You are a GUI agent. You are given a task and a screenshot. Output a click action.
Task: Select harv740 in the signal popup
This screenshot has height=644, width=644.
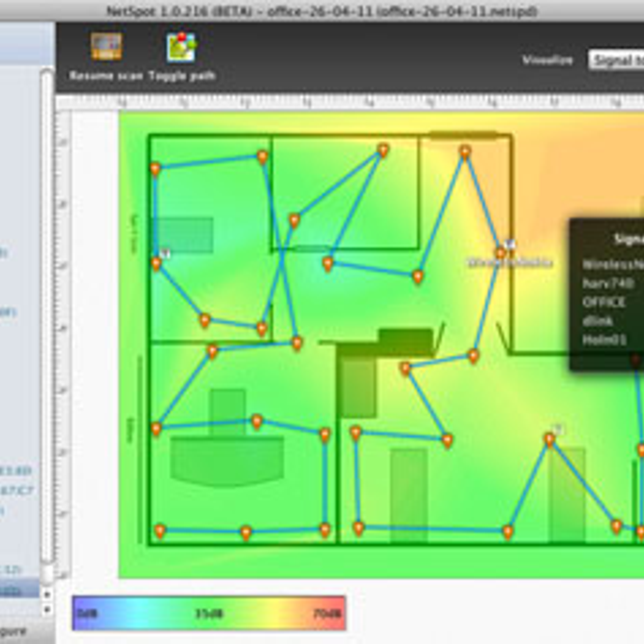(x=608, y=283)
